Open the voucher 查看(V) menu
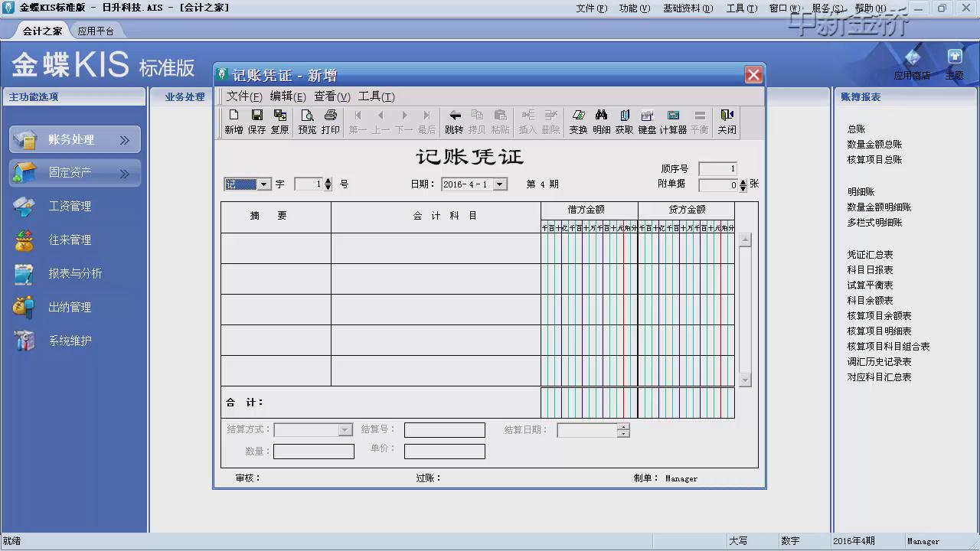 click(x=332, y=96)
